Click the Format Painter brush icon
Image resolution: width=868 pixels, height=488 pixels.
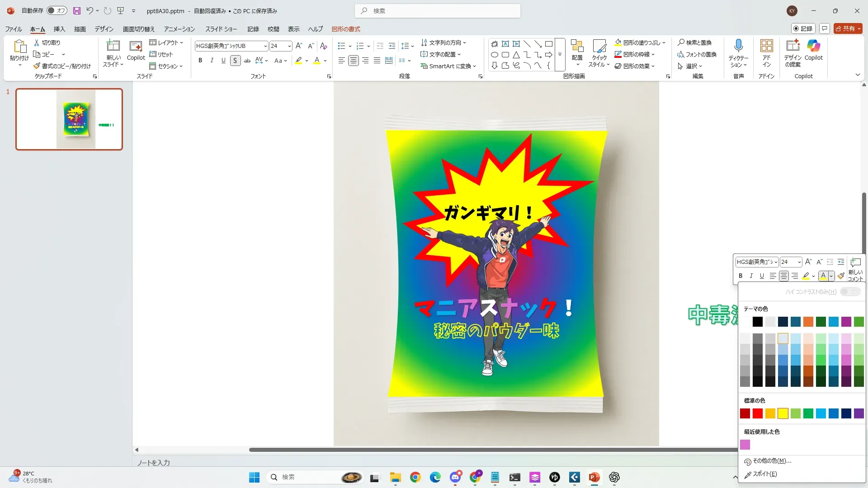coord(37,66)
